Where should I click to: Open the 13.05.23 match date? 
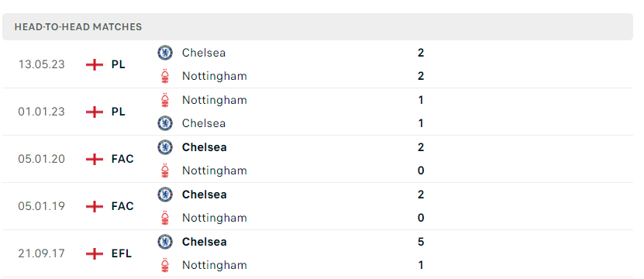pos(42,64)
